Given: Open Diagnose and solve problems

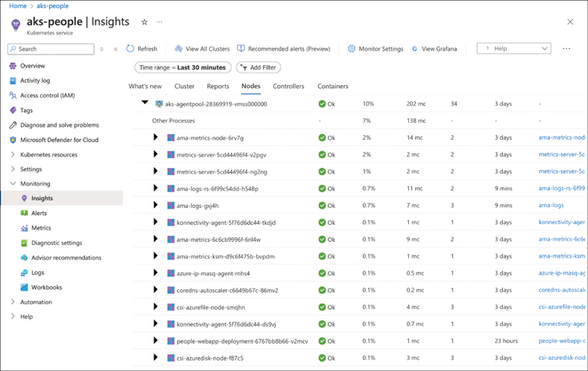Looking at the screenshot, I should pos(59,125).
